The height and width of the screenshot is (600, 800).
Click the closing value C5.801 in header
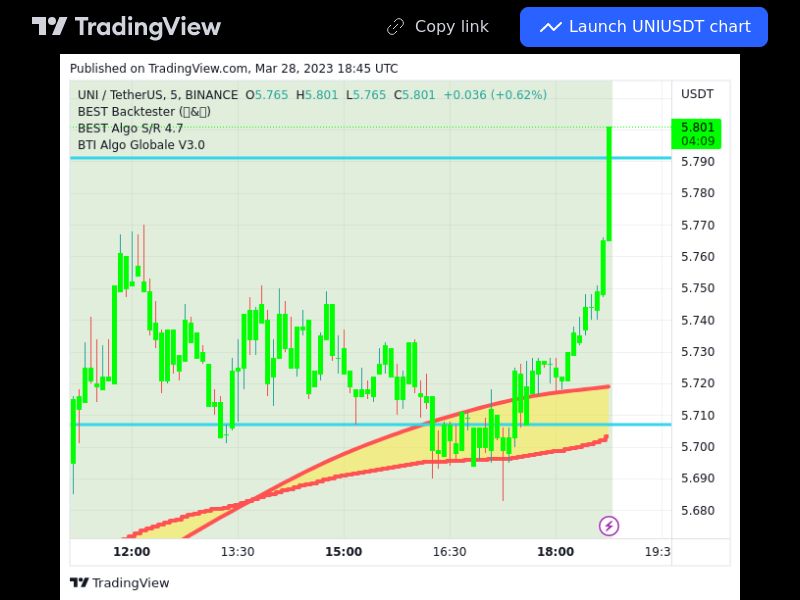click(415, 95)
